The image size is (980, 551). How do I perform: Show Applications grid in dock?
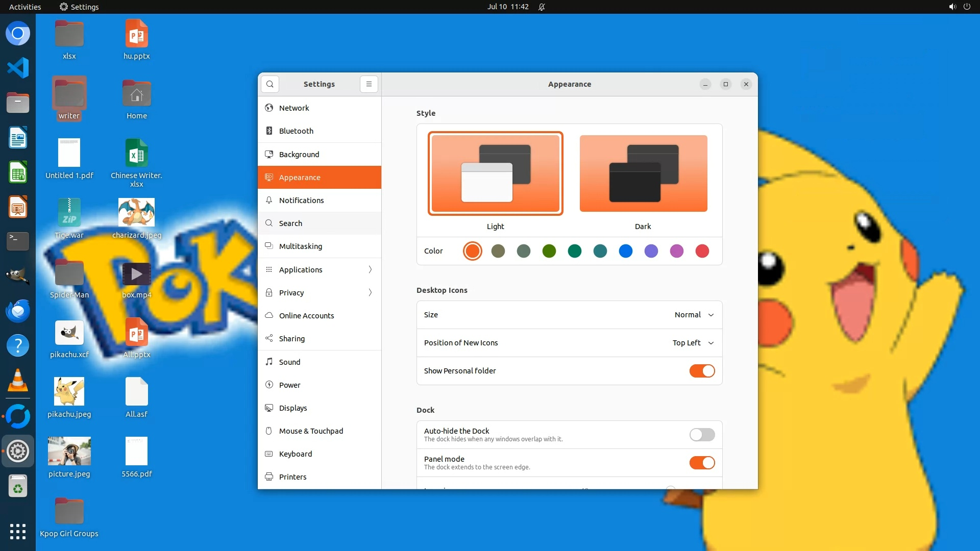point(18,531)
